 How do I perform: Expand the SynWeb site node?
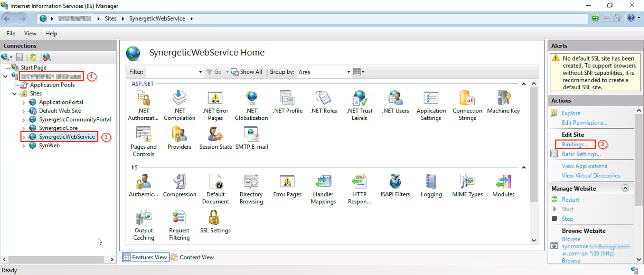click(x=24, y=146)
